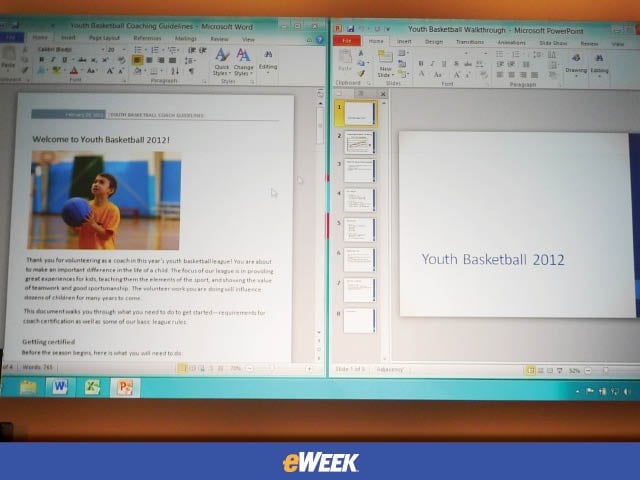Viewport: 640px width, 480px height.
Task: Click Word decrease indent icon
Action: click(x=191, y=50)
